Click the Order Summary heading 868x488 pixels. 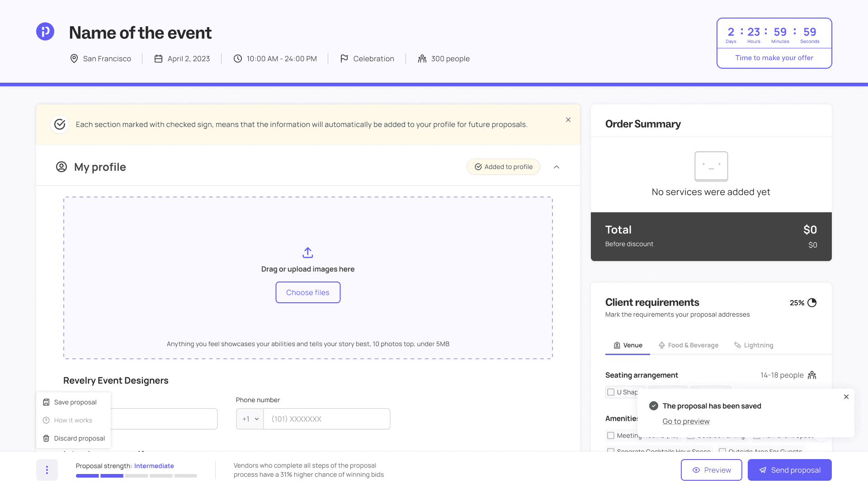click(643, 124)
